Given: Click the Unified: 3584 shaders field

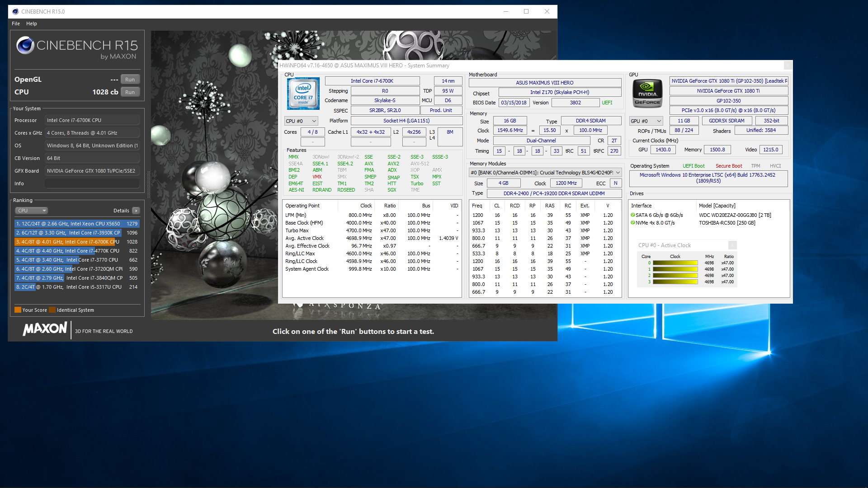Looking at the screenshot, I should pyautogui.click(x=761, y=130).
